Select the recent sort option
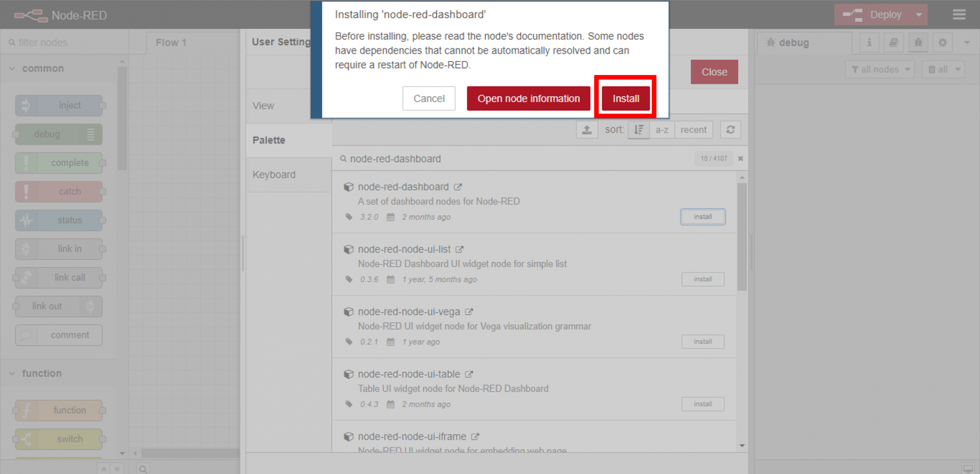 point(693,130)
